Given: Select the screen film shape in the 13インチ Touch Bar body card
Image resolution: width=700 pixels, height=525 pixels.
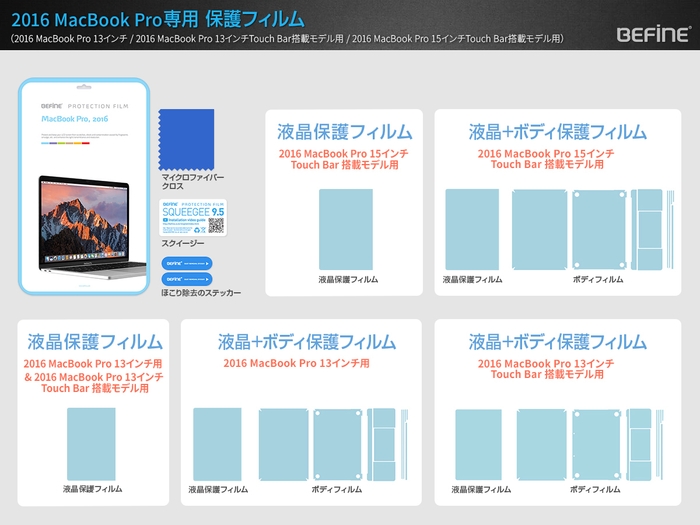Looking at the screenshot, I should coord(478,445).
